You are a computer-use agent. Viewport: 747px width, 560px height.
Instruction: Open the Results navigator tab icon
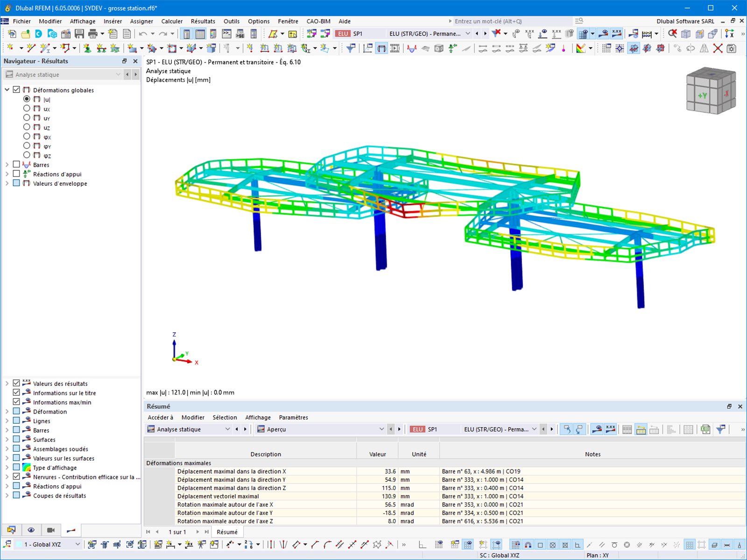71,530
